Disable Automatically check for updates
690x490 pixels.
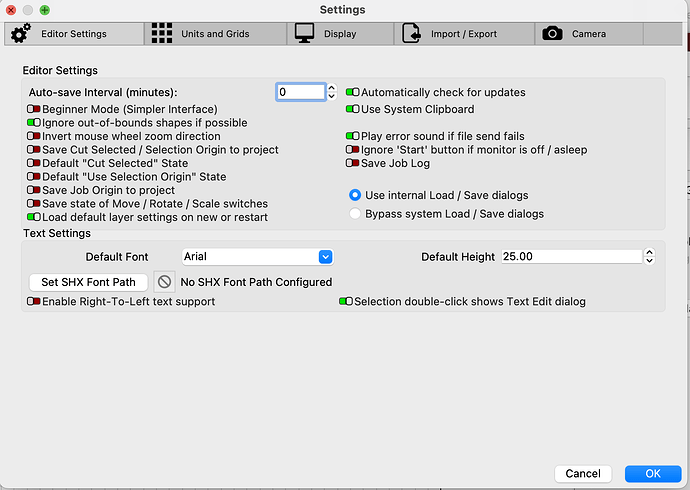353,92
